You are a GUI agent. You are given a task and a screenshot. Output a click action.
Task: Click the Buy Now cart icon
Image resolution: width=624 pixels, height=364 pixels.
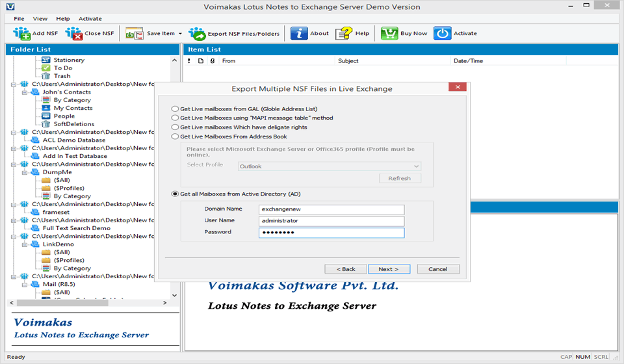[x=389, y=34]
